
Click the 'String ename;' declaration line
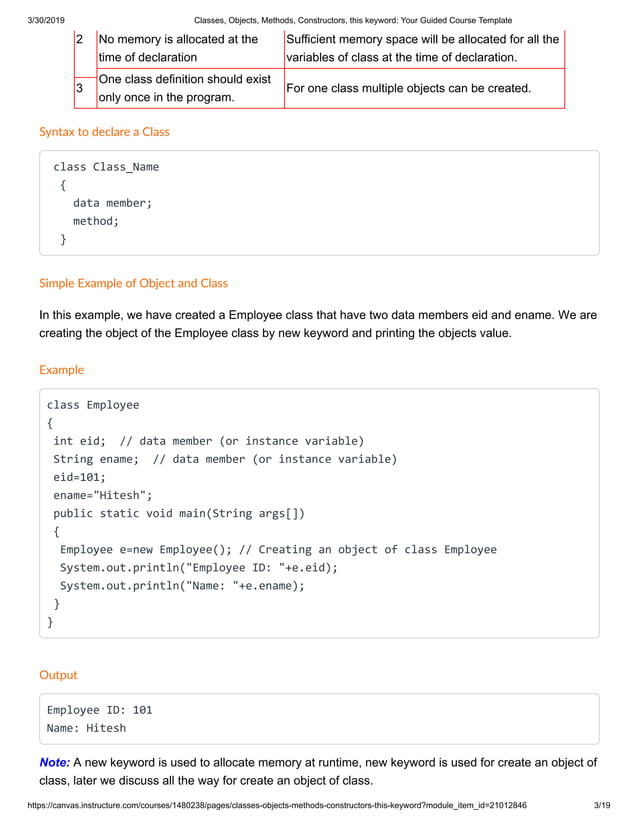[225, 459]
